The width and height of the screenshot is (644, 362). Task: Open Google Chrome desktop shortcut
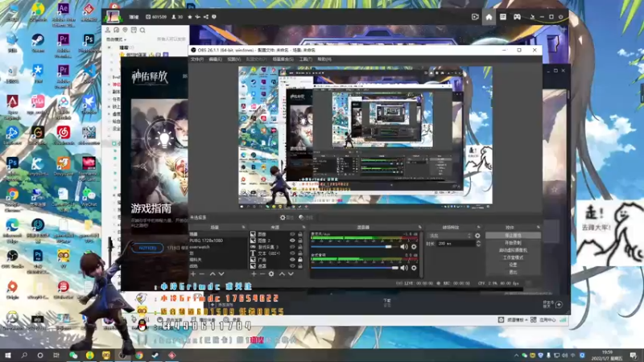pyautogui.click(x=12, y=199)
